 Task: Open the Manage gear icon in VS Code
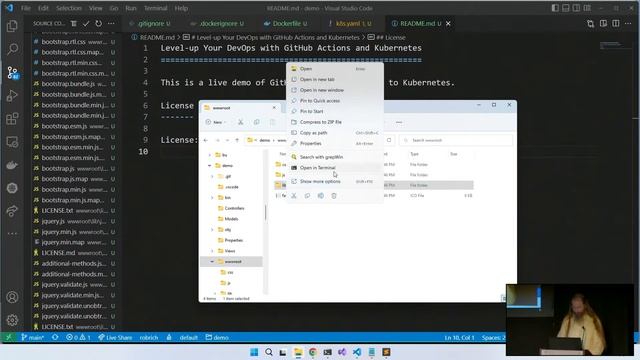click(x=12, y=320)
